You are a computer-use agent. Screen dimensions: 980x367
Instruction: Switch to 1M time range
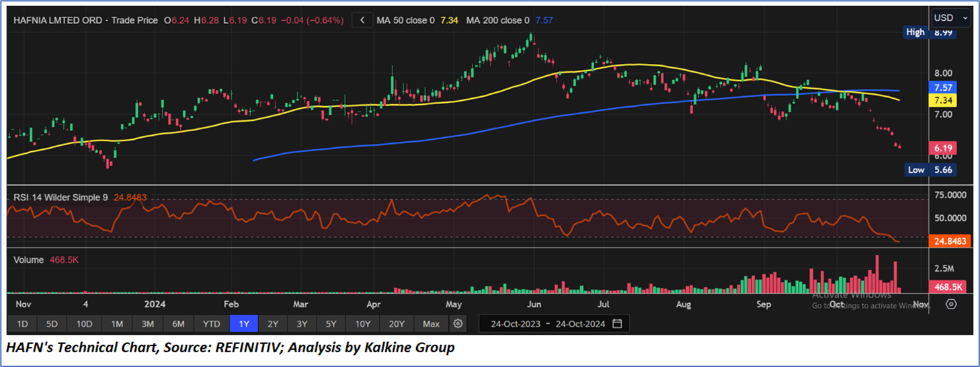pyautogui.click(x=117, y=323)
